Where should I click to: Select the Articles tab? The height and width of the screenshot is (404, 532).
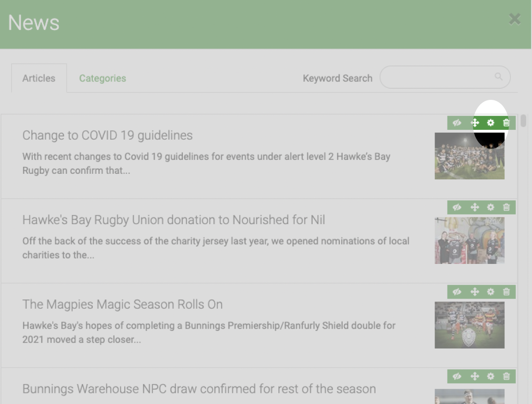(39, 79)
